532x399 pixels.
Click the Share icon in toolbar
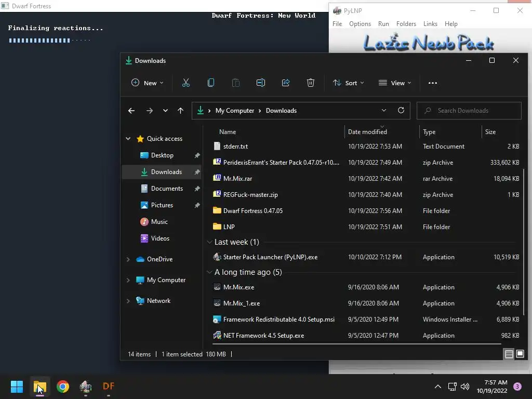click(286, 83)
